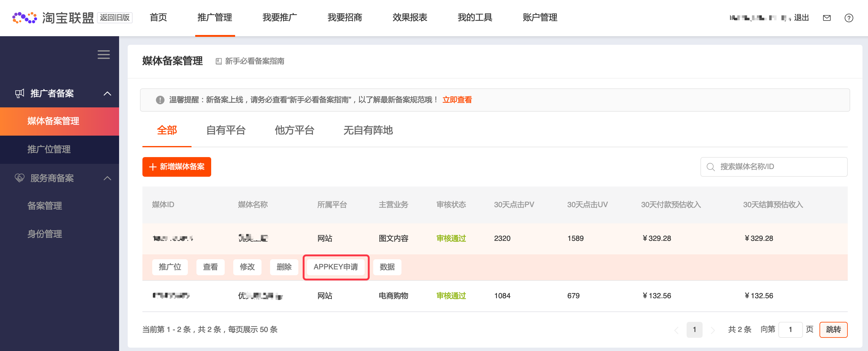Select 推广管理 in top navigation
868x351 pixels.
[x=215, y=17]
